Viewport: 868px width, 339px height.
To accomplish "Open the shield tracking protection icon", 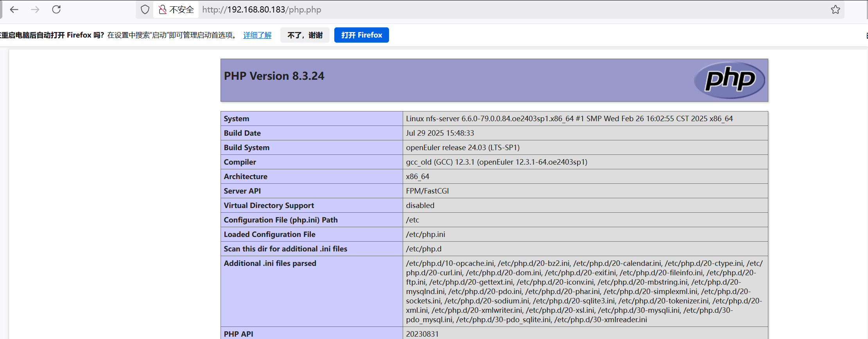I will [x=145, y=9].
